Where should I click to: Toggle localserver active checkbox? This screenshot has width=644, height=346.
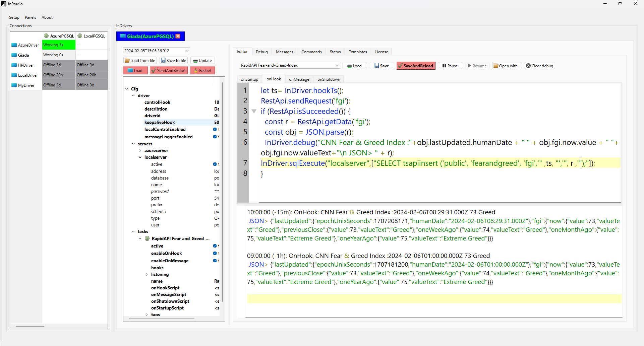[215, 164]
